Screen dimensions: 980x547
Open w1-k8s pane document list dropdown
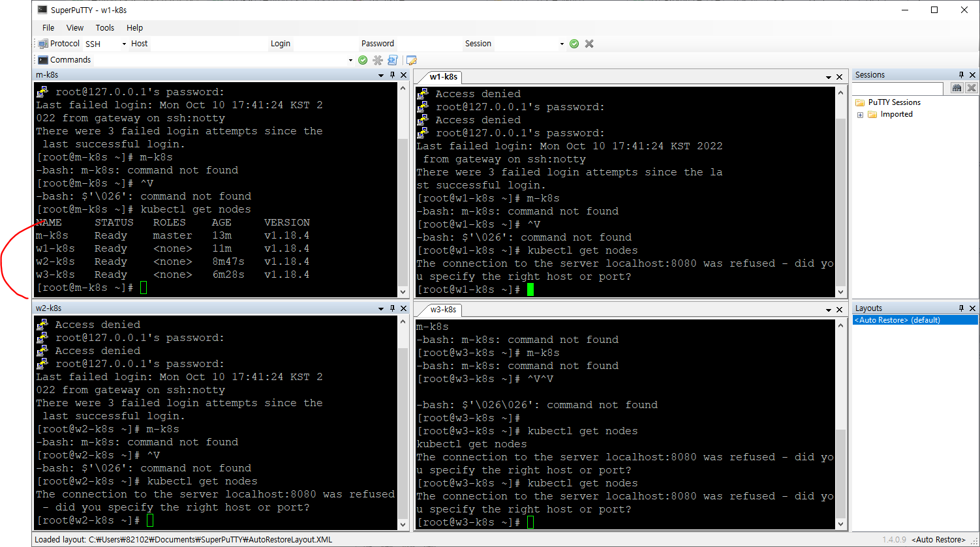pos(829,77)
